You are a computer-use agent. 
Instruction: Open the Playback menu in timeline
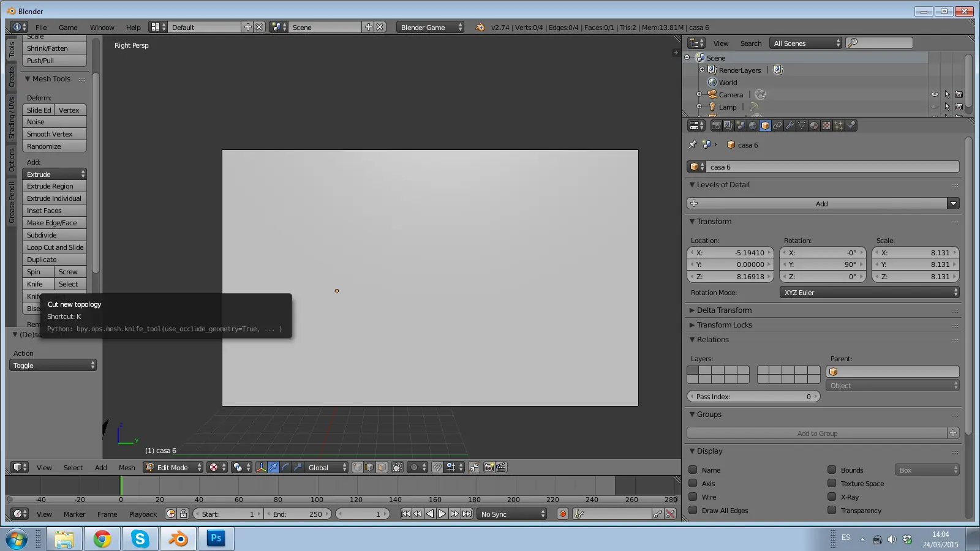143,514
